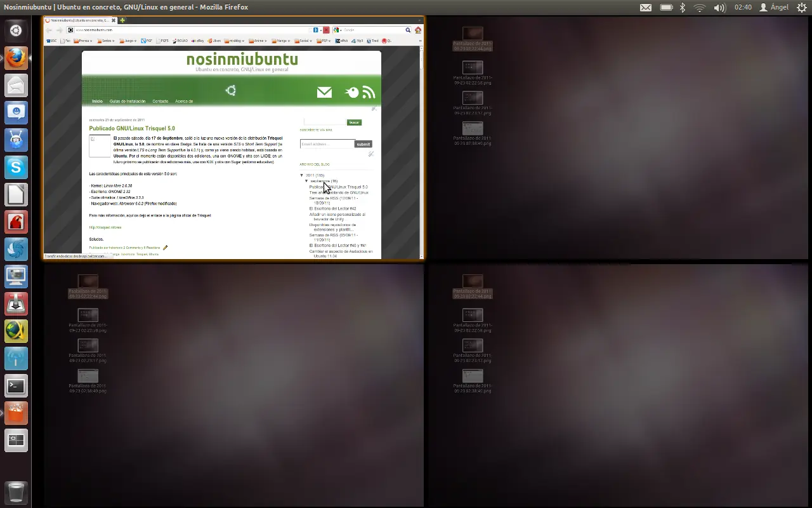
Task: Click the Workspace Switcher launcher icon
Action: 16,440
